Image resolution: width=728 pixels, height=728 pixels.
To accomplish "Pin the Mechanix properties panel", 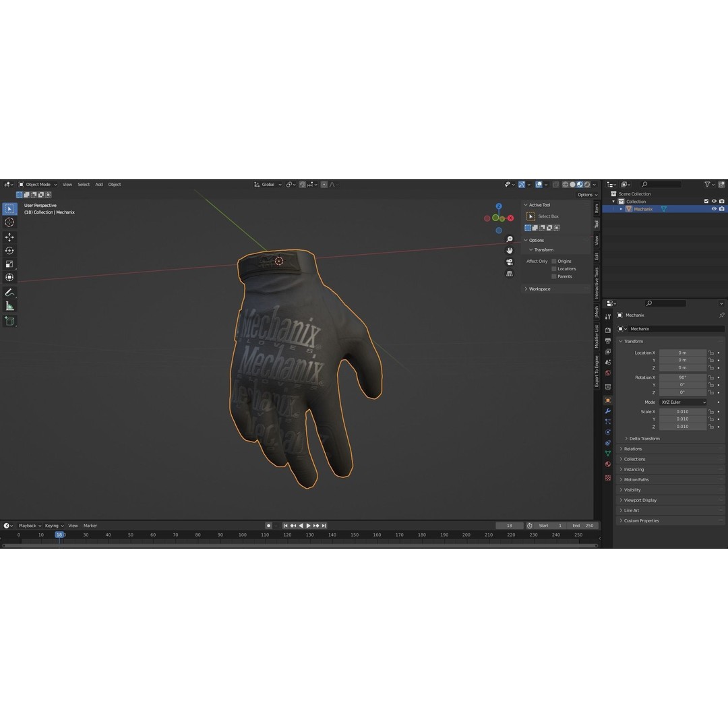I will click(x=721, y=315).
